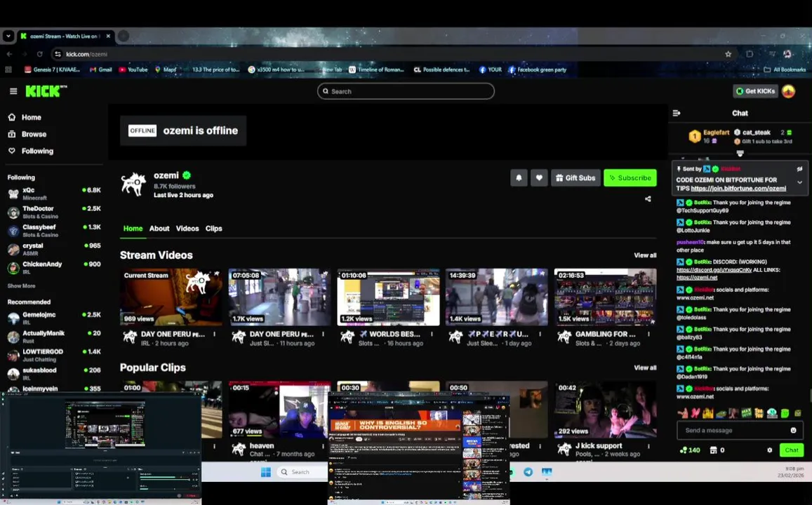Open the 14:39:39 video thumbnail
Screen dimensions: 812x505
tap(497, 297)
